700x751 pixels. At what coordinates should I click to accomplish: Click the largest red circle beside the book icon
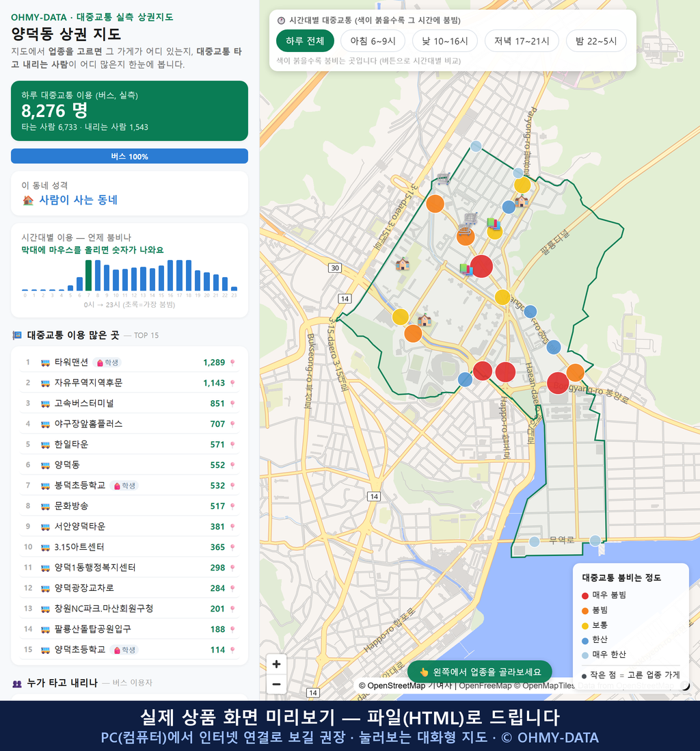pyautogui.click(x=482, y=267)
